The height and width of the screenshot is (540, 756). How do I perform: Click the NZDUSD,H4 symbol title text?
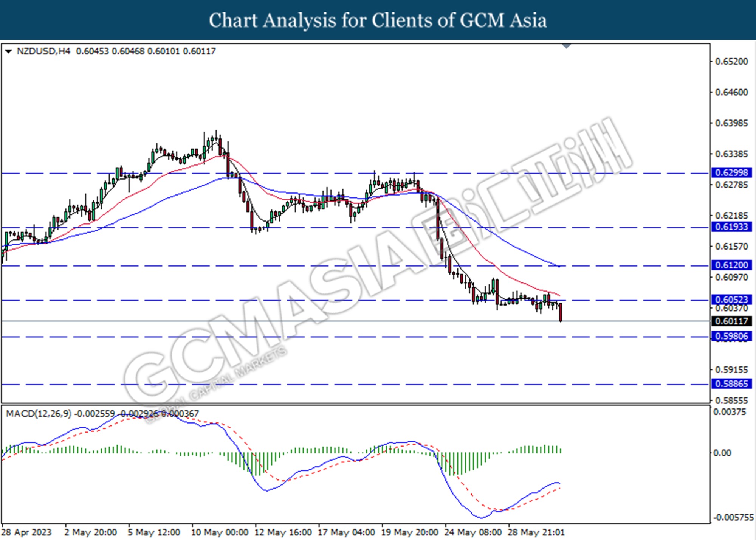[x=43, y=51]
